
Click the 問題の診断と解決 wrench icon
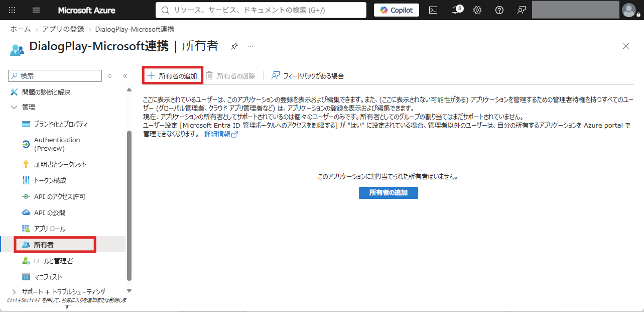14,92
